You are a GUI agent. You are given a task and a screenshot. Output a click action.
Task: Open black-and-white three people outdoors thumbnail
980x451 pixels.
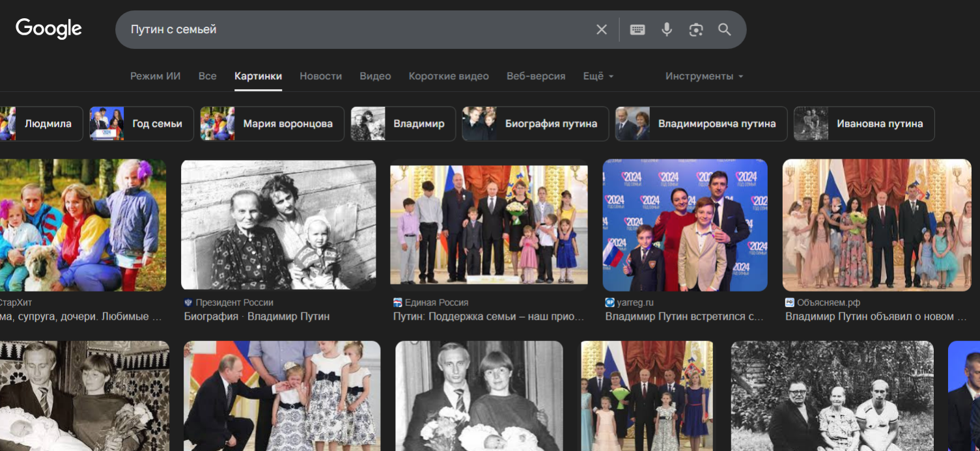point(832,396)
